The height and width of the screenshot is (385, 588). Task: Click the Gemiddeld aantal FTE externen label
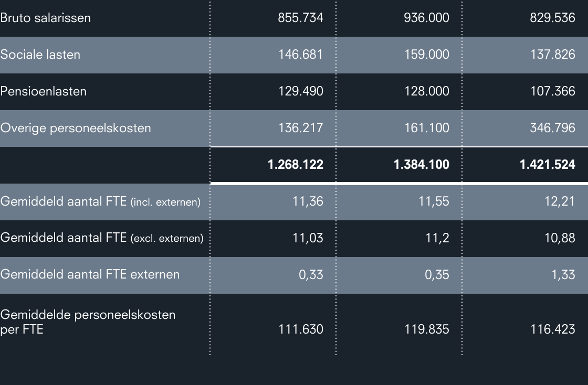[x=90, y=274]
